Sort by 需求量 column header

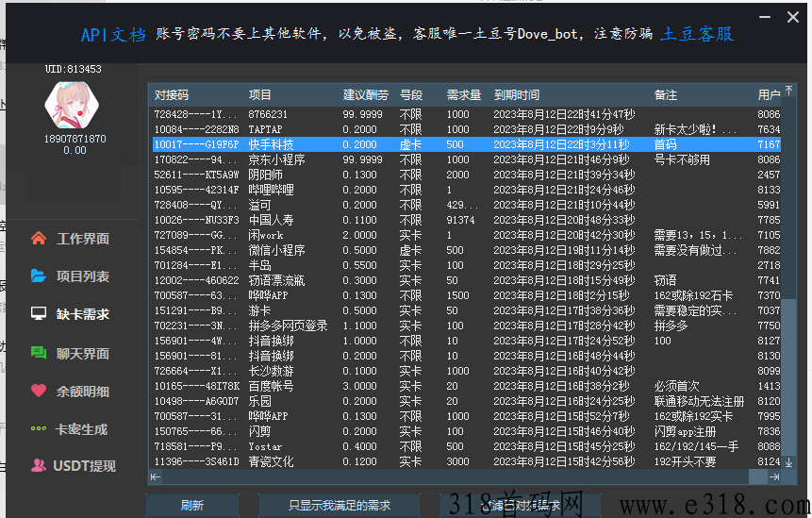(x=464, y=94)
